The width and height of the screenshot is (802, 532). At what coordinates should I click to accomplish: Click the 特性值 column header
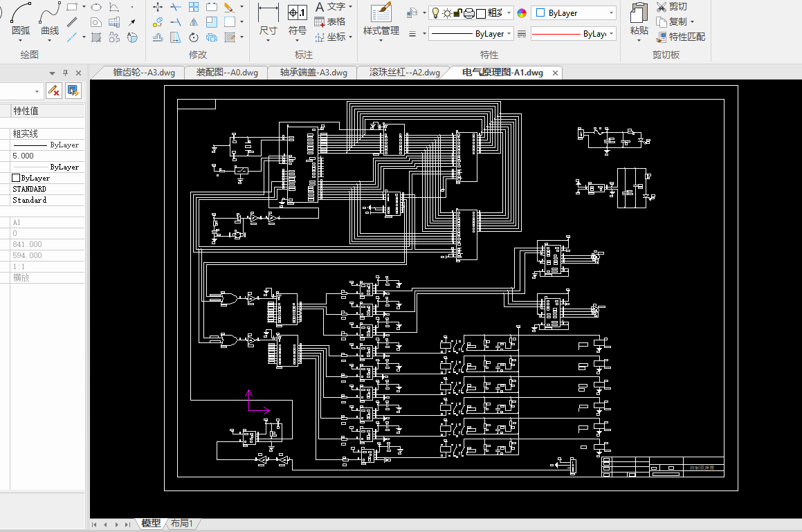(x=47, y=111)
